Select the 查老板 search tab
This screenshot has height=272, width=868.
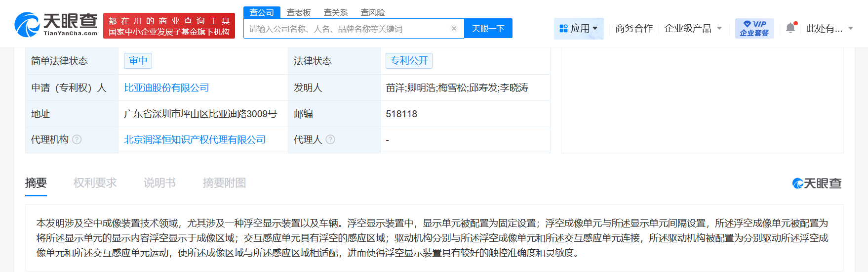(x=299, y=12)
